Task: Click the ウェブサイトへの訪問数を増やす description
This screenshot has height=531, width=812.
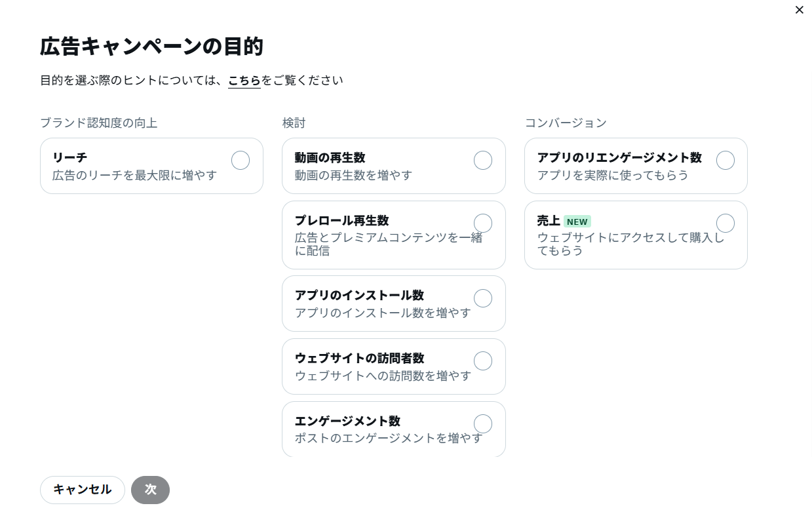Action: tap(383, 376)
